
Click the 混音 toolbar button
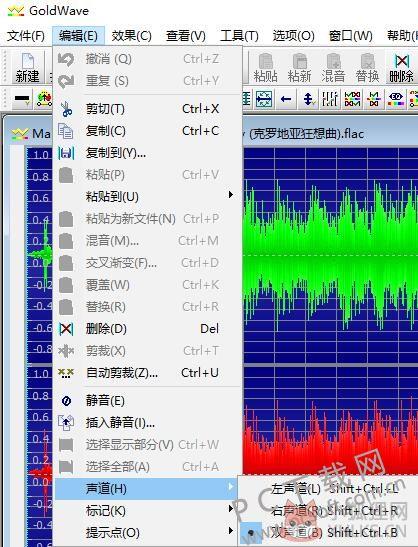pos(333,67)
